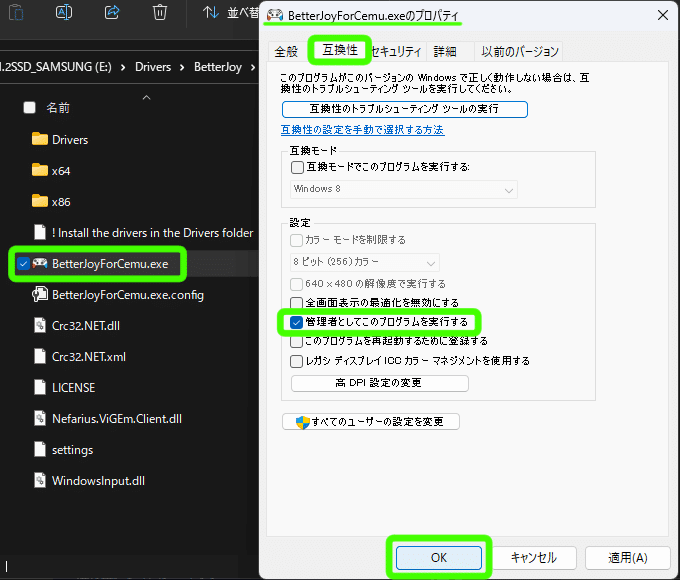This screenshot has height=580, width=680.
Task: Click すべてのユーザーの設定を変更 button
Action: [371, 421]
